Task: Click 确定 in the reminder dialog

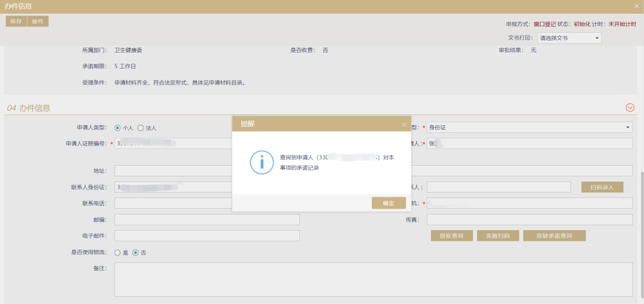Action: [388, 203]
